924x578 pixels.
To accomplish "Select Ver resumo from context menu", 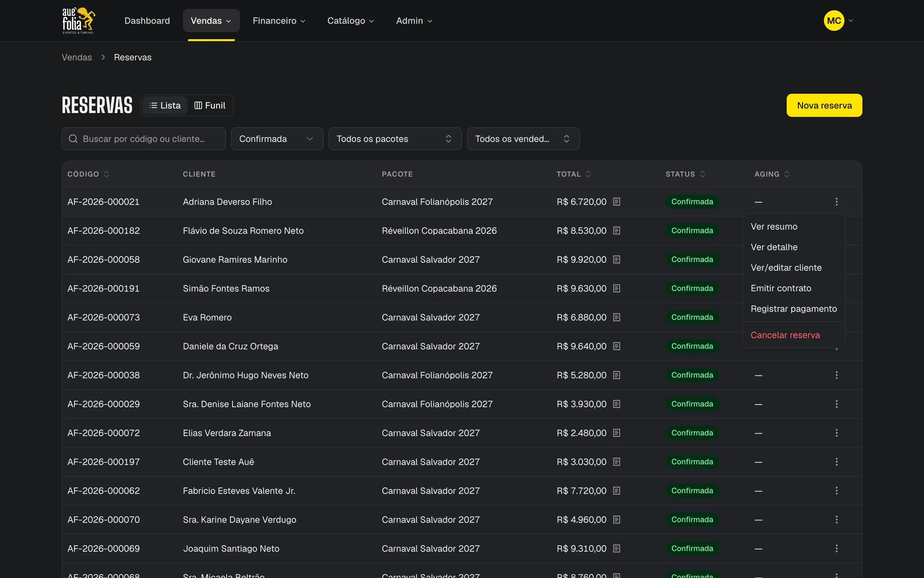I will 793,227.
